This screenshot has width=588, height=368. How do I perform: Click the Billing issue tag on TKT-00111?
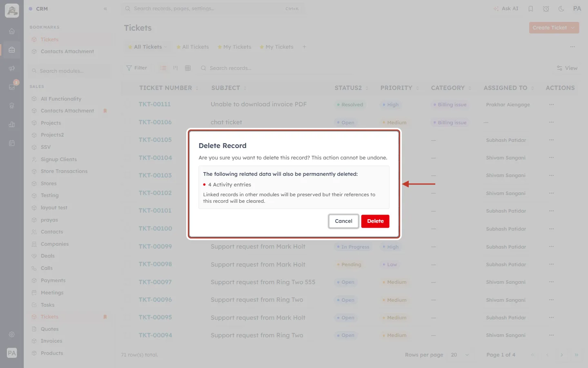point(450,105)
